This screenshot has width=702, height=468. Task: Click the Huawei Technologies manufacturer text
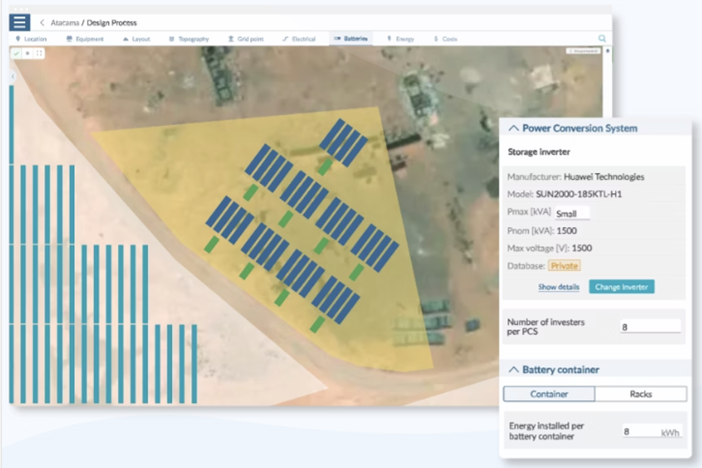tap(604, 177)
